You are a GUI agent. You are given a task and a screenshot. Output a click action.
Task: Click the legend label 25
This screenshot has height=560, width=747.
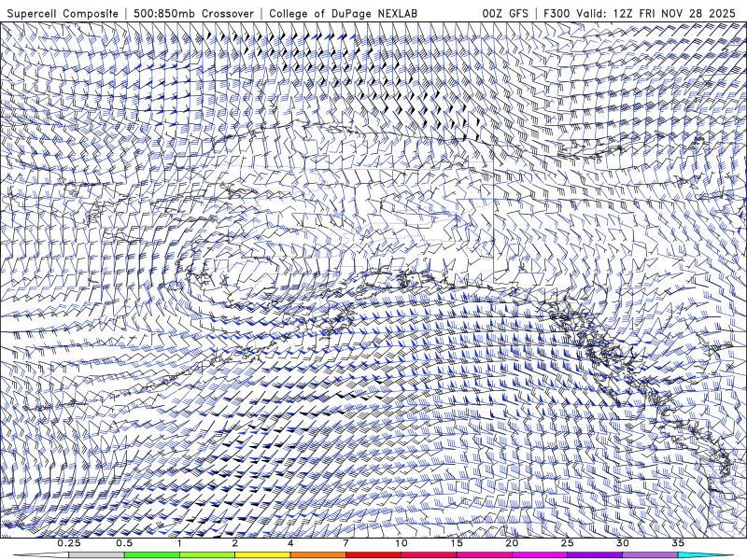(x=568, y=543)
